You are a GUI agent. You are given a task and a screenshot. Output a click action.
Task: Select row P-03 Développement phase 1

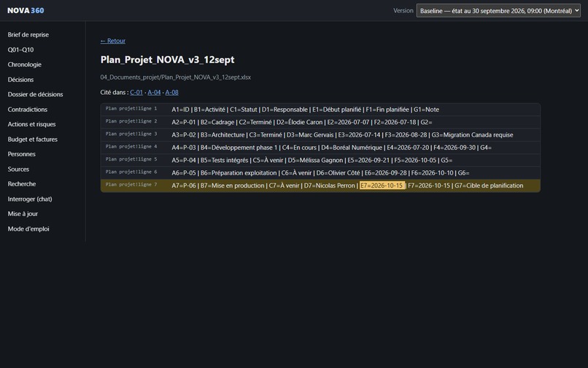[x=320, y=147]
